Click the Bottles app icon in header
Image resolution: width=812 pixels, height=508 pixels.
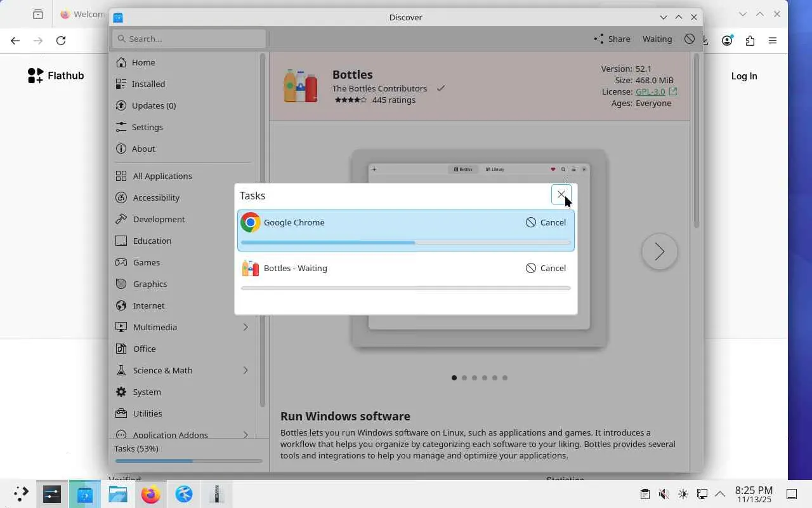(x=301, y=86)
